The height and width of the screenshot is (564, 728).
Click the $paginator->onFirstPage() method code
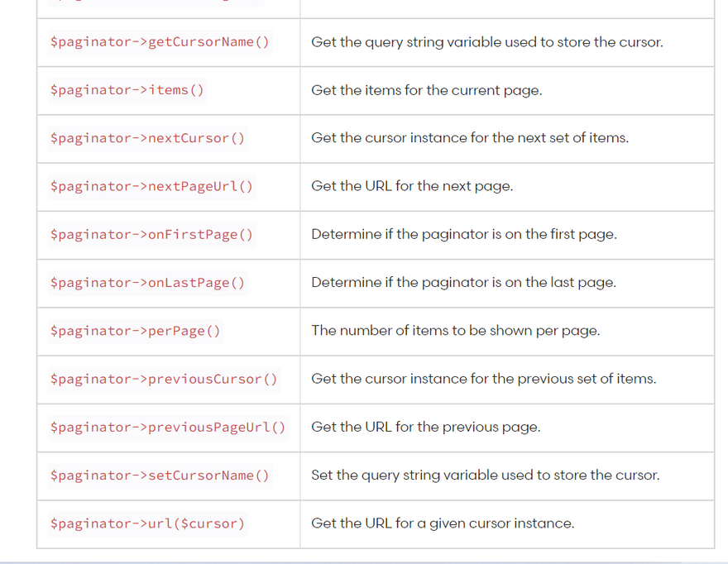point(151,235)
